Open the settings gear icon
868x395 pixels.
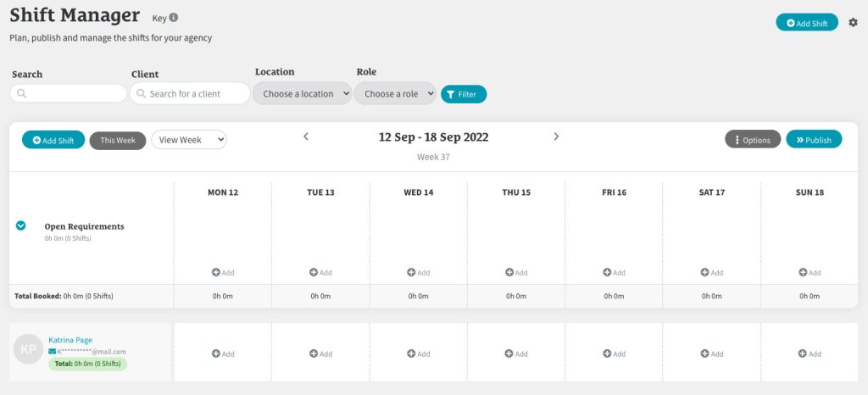point(853,23)
